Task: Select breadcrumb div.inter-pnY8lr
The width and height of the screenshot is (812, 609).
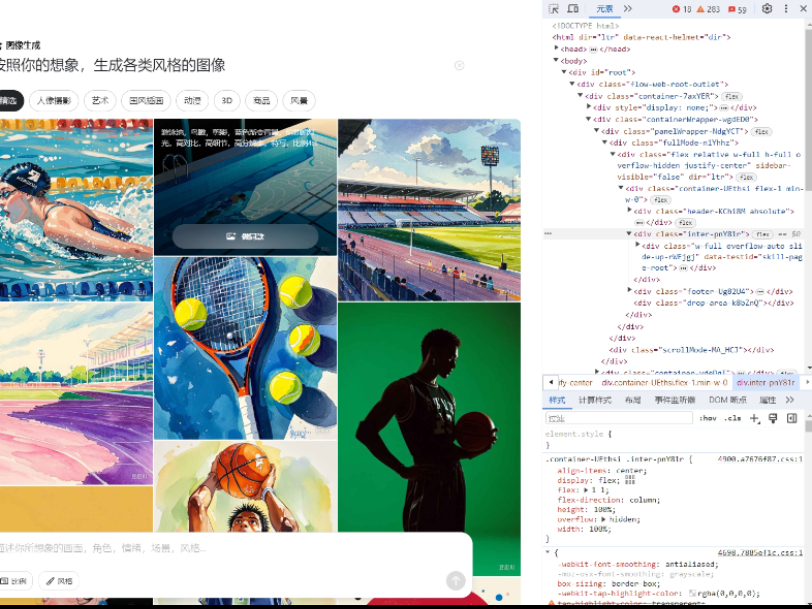Action: point(765,383)
